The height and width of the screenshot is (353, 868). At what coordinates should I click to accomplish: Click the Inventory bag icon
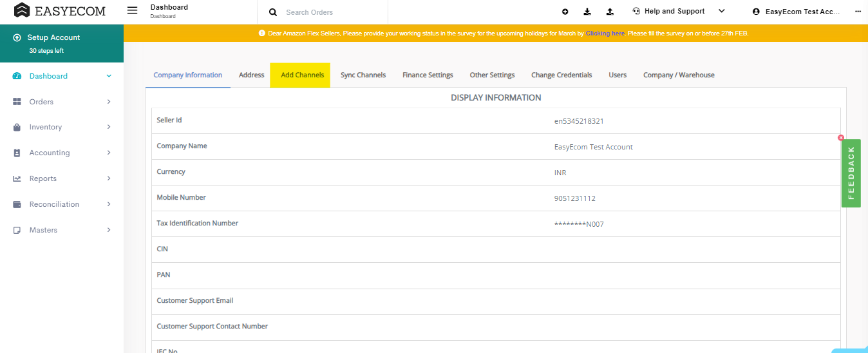(x=17, y=128)
